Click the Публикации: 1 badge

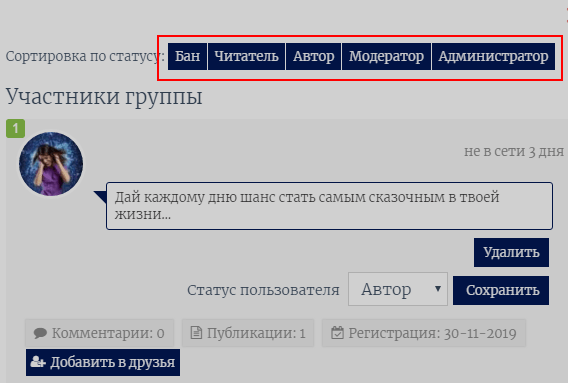(x=248, y=333)
